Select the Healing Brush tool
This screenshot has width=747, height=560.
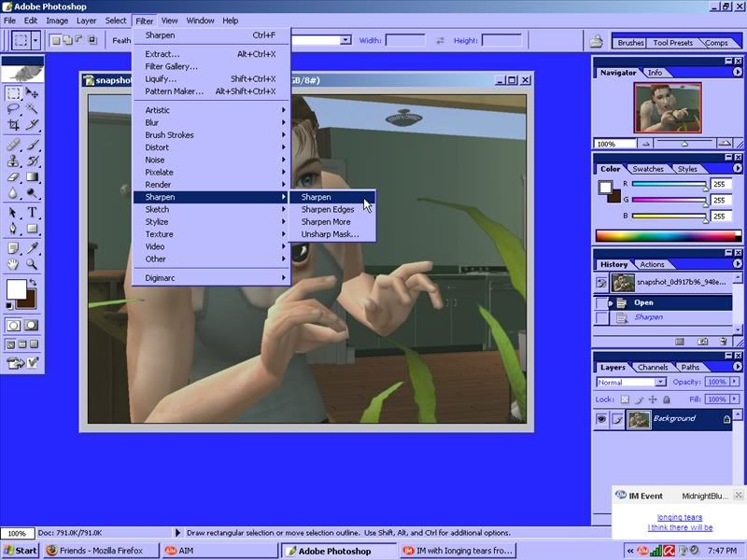tap(13, 145)
